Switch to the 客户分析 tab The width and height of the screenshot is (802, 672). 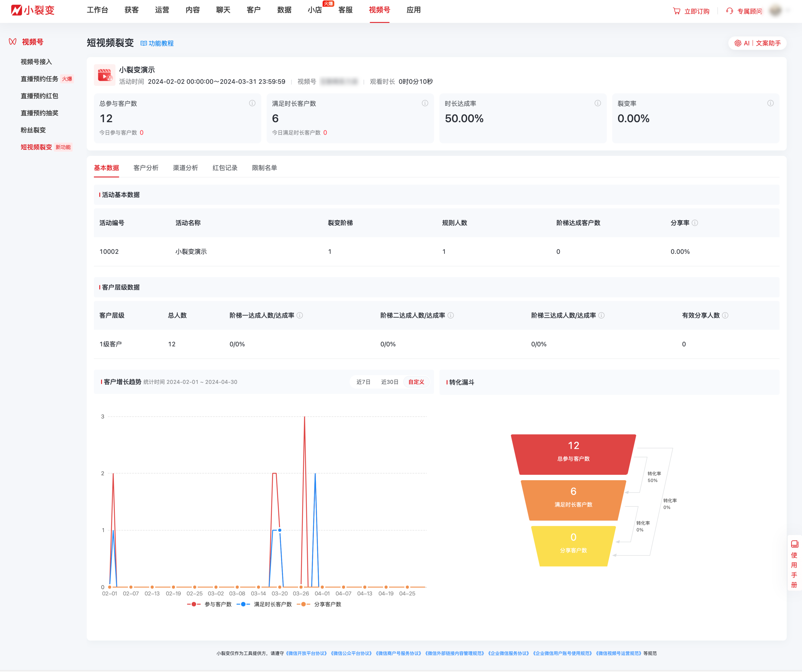(146, 168)
